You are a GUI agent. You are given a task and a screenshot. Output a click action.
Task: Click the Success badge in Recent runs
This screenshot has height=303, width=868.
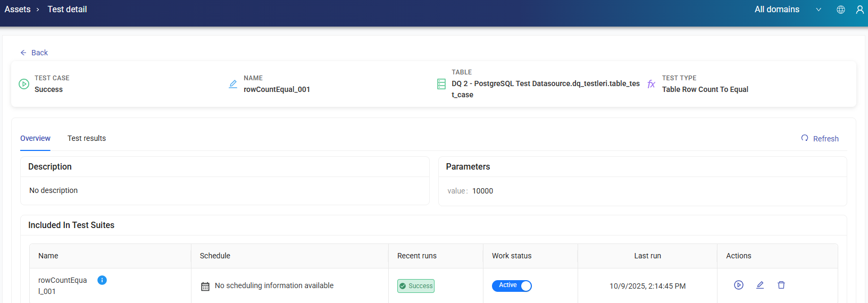point(416,286)
